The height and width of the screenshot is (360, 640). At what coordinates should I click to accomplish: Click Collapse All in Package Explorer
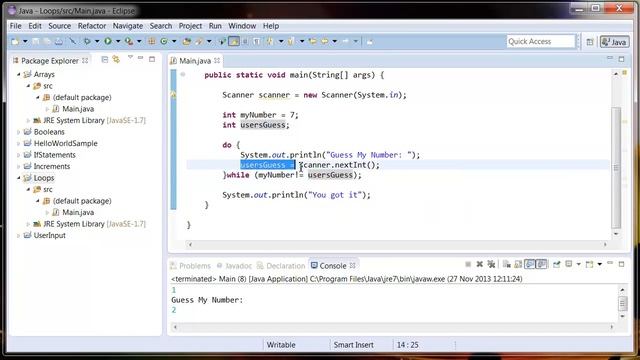tap(105, 60)
